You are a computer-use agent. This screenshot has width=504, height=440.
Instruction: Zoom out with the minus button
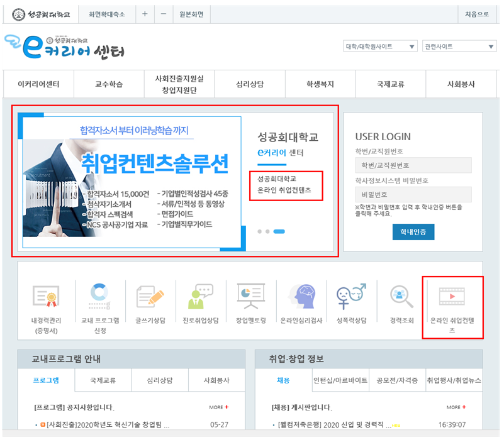click(x=164, y=14)
